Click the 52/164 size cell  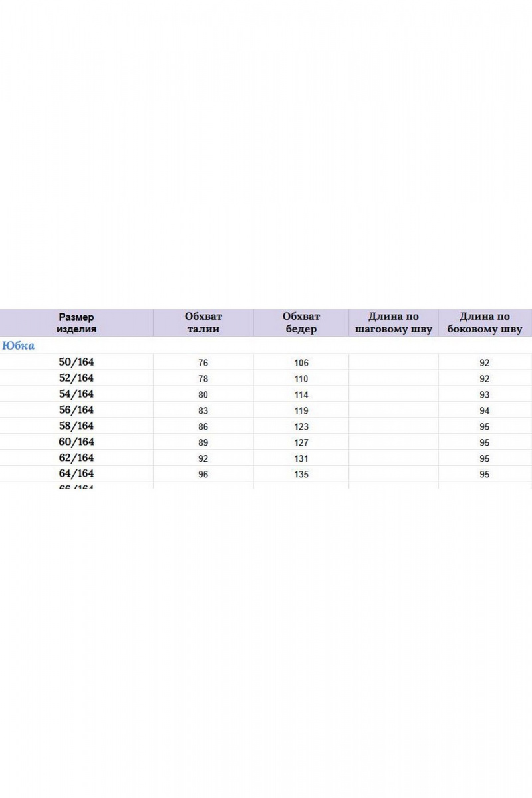[x=76, y=378]
